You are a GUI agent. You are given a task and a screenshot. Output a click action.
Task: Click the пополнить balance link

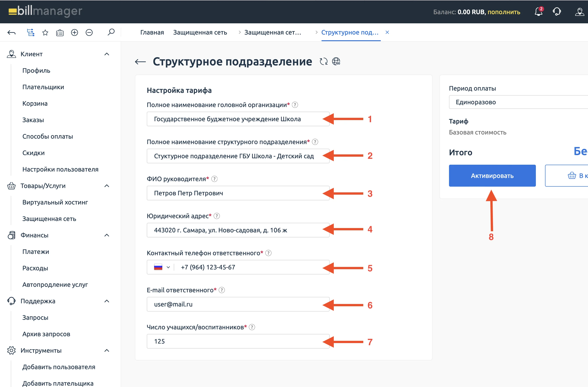(x=504, y=12)
